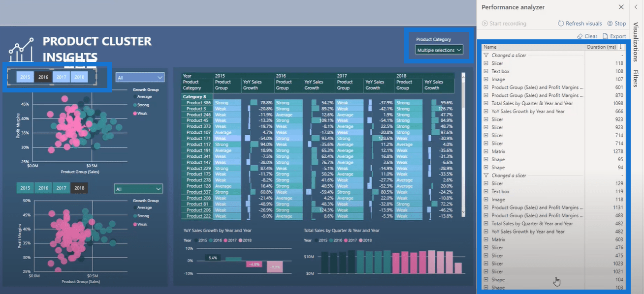
Task: Open the Visualizations pane tab
Action: (636, 41)
